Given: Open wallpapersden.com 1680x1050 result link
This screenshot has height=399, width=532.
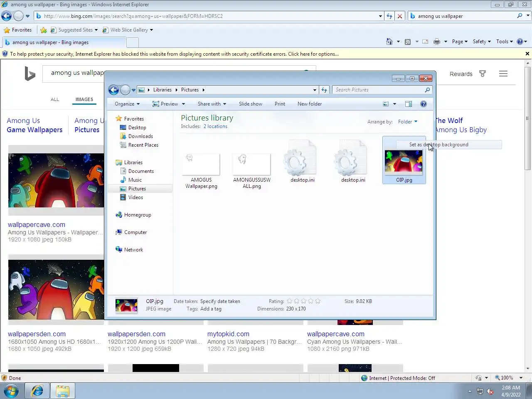Looking at the screenshot, I should pos(37,334).
